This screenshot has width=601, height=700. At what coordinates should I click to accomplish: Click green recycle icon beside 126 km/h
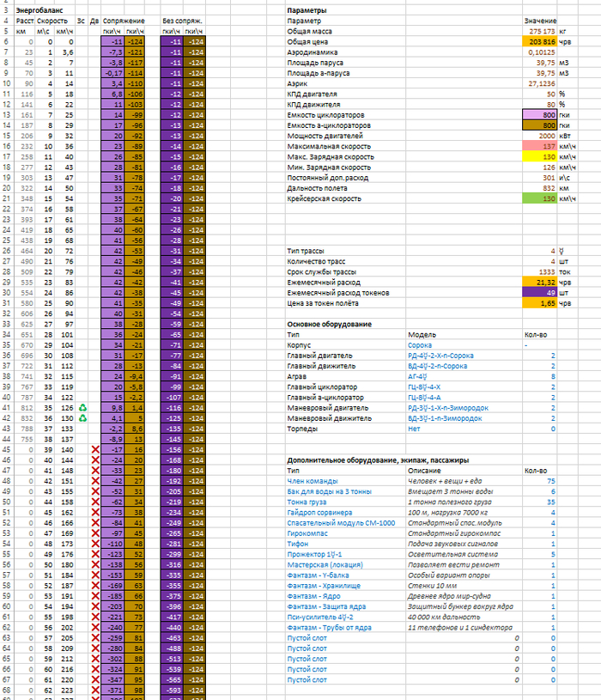(x=82, y=408)
